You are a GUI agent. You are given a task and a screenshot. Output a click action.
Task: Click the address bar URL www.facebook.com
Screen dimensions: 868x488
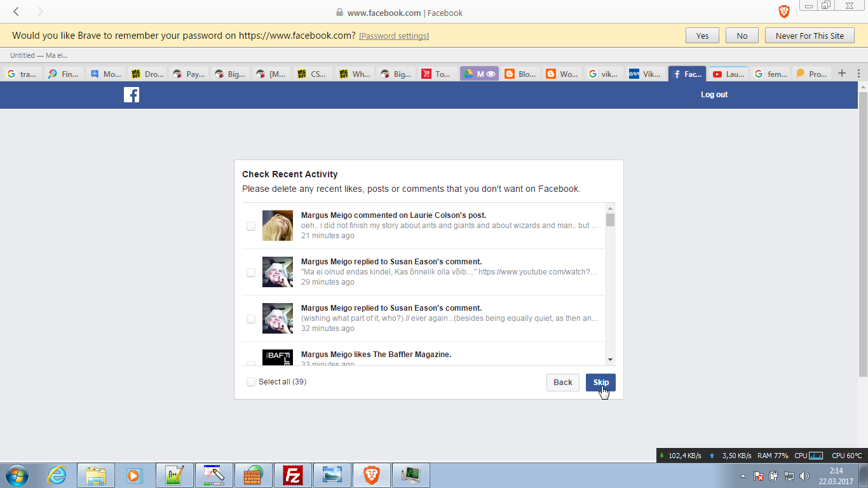click(x=384, y=13)
